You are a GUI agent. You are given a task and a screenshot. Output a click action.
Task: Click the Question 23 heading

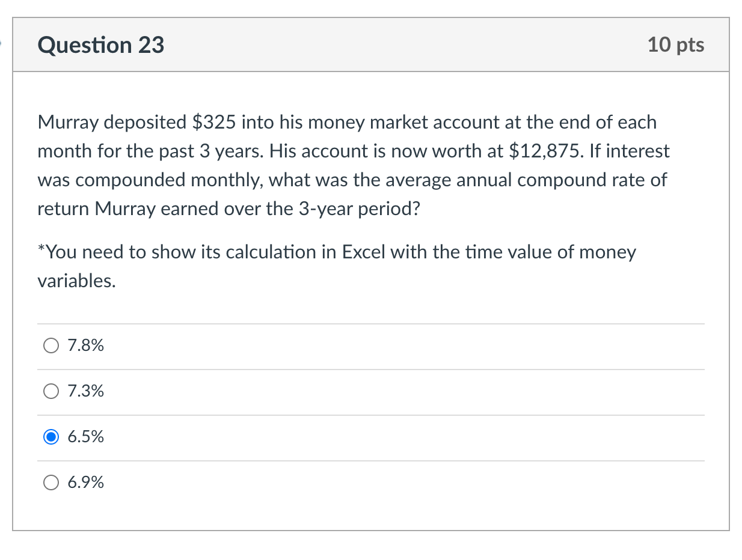tap(101, 44)
